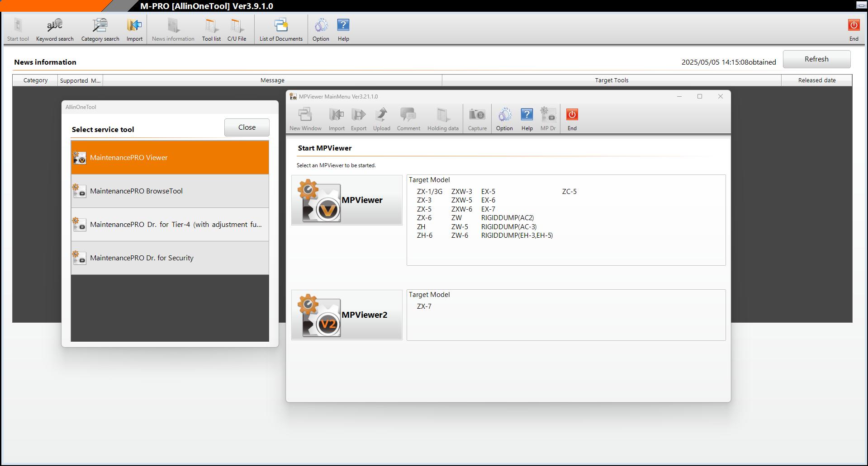Open the Tool list icon

(x=211, y=30)
